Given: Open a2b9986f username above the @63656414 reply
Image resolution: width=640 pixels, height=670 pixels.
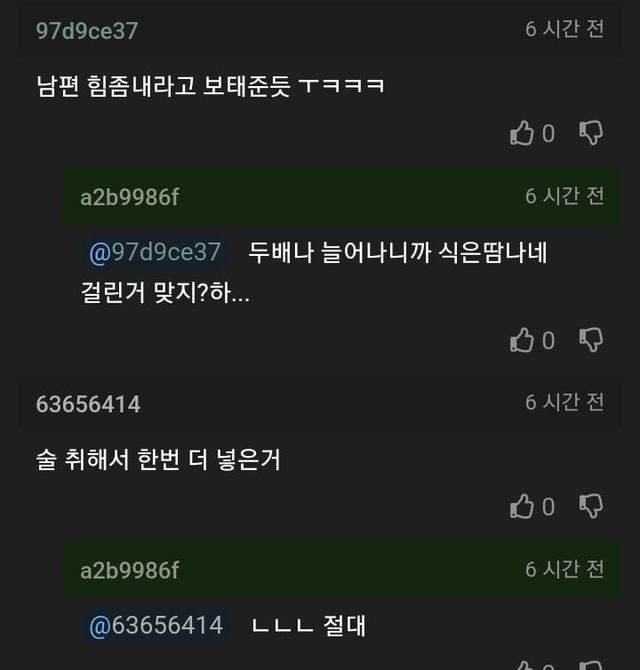Looking at the screenshot, I should [129, 570].
